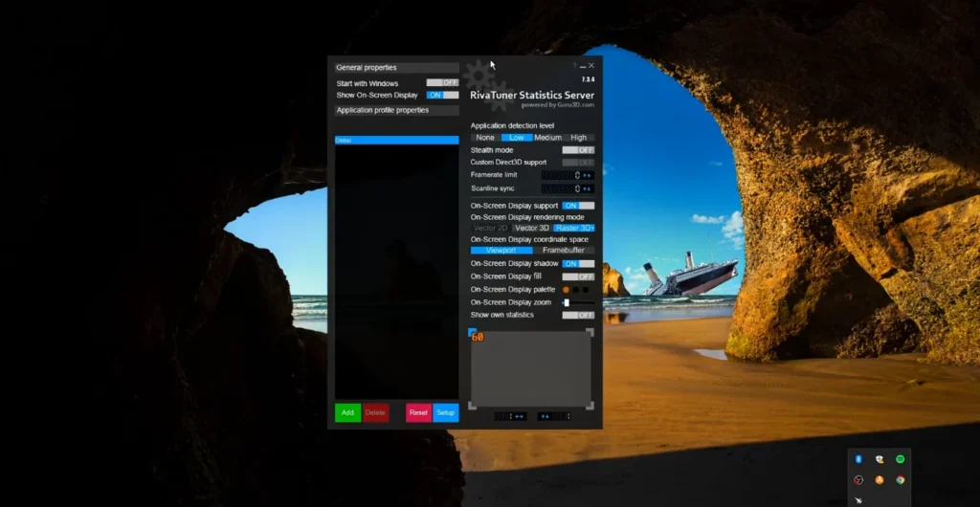Screen dimensions: 980x507
Task: Select Vector 3D rendering mode
Action: point(532,228)
